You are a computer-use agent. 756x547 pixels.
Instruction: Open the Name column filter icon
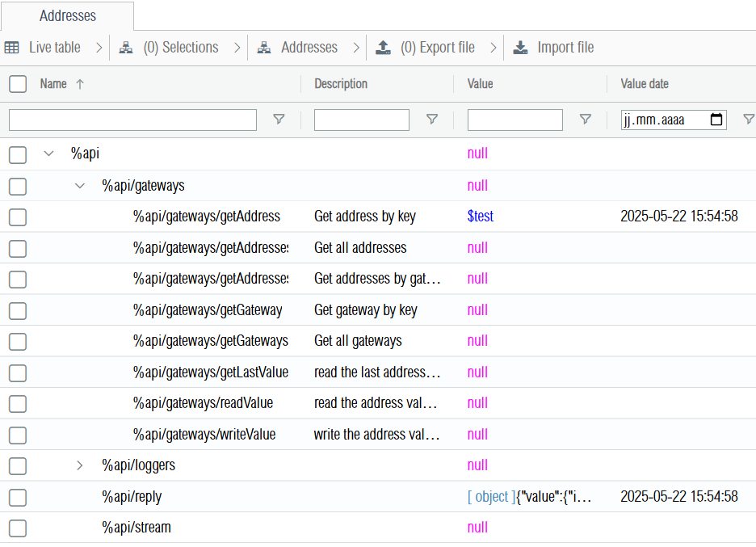pos(279,120)
